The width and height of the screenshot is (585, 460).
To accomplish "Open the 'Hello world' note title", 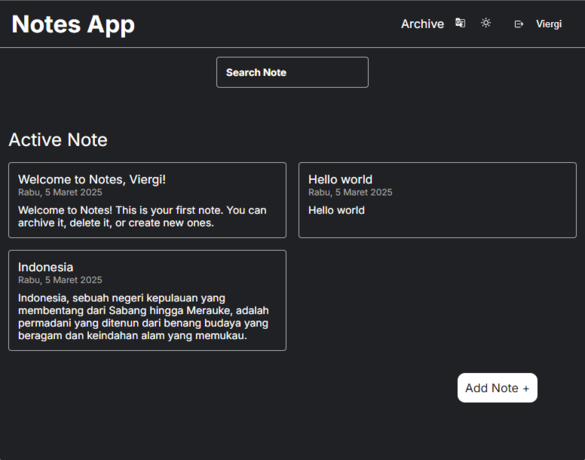I will 340,179.
